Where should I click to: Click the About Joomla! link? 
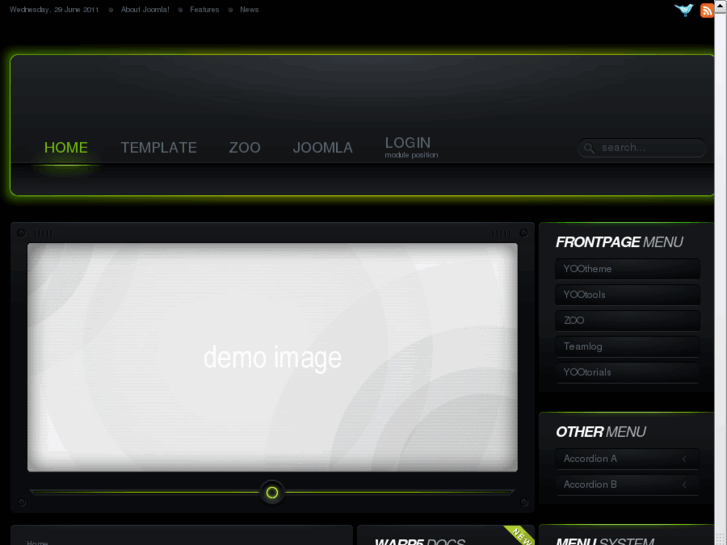pyautogui.click(x=145, y=9)
